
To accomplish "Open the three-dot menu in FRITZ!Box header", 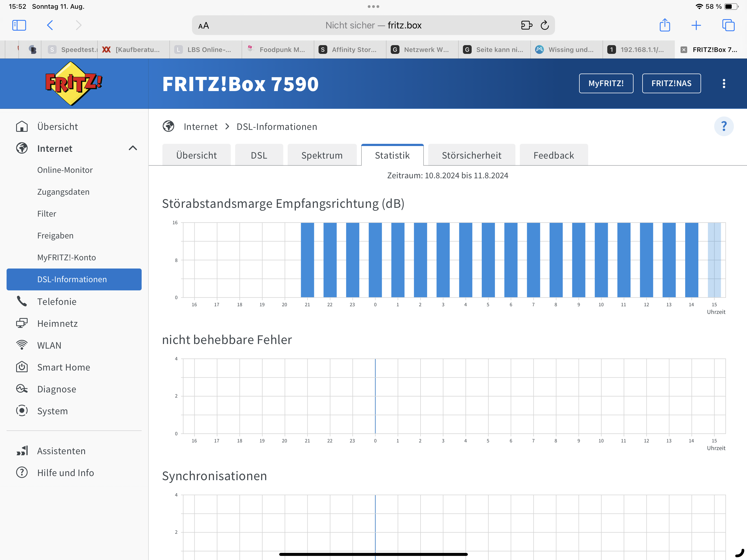I will 723,83.
